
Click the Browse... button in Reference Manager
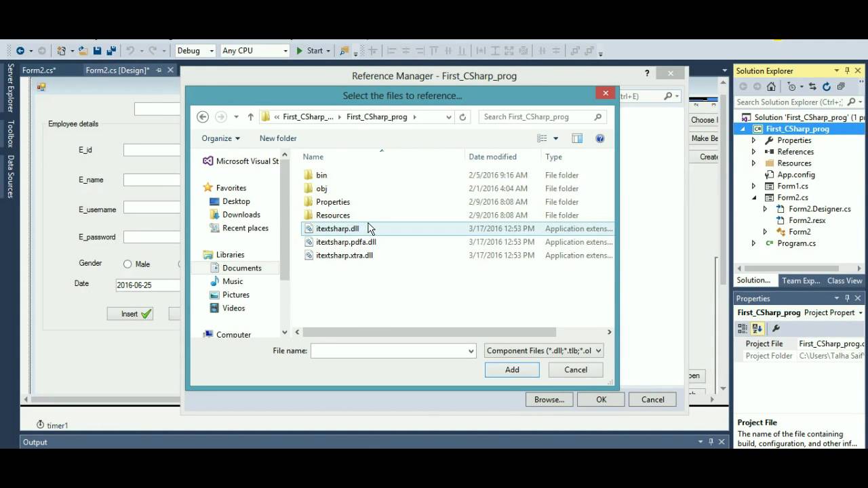coord(549,400)
